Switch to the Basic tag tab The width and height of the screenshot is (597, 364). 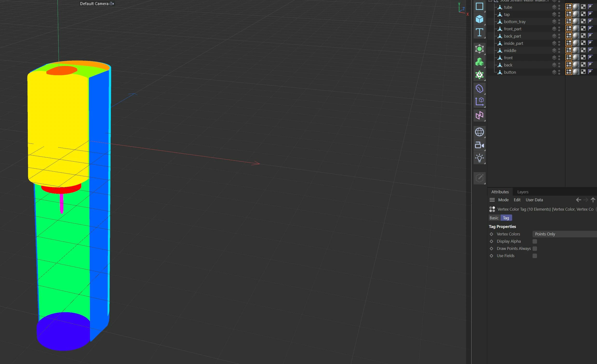[494, 218]
